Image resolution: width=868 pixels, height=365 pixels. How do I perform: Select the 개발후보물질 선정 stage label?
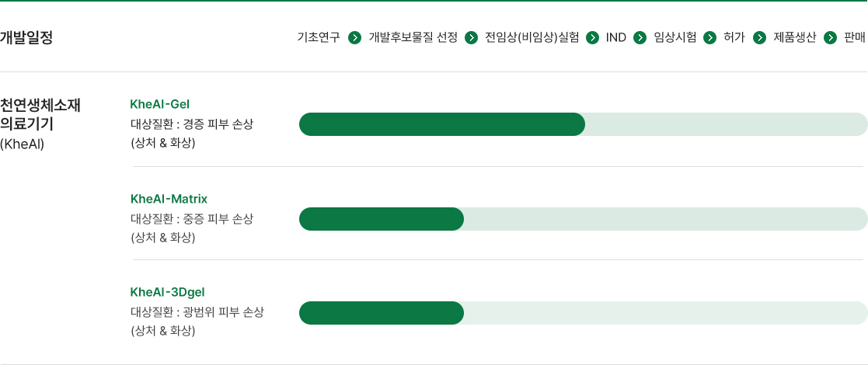413,37
